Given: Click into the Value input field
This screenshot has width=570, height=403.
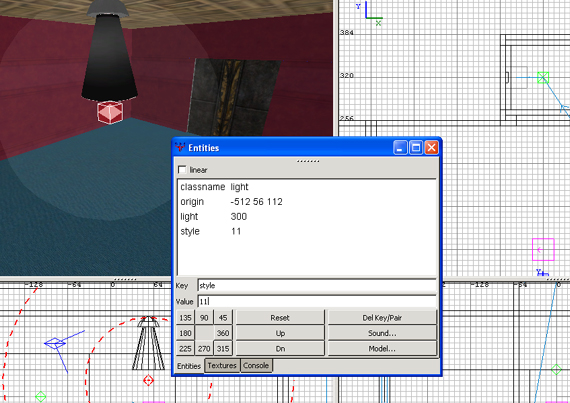Looking at the screenshot, I should pyautogui.click(x=317, y=301).
